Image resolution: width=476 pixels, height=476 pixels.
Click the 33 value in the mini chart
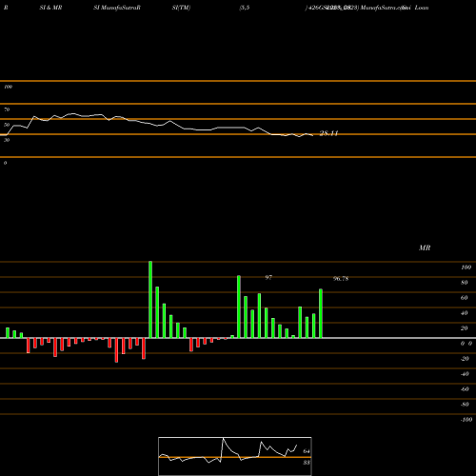pyautogui.click(x=307, y=463)
